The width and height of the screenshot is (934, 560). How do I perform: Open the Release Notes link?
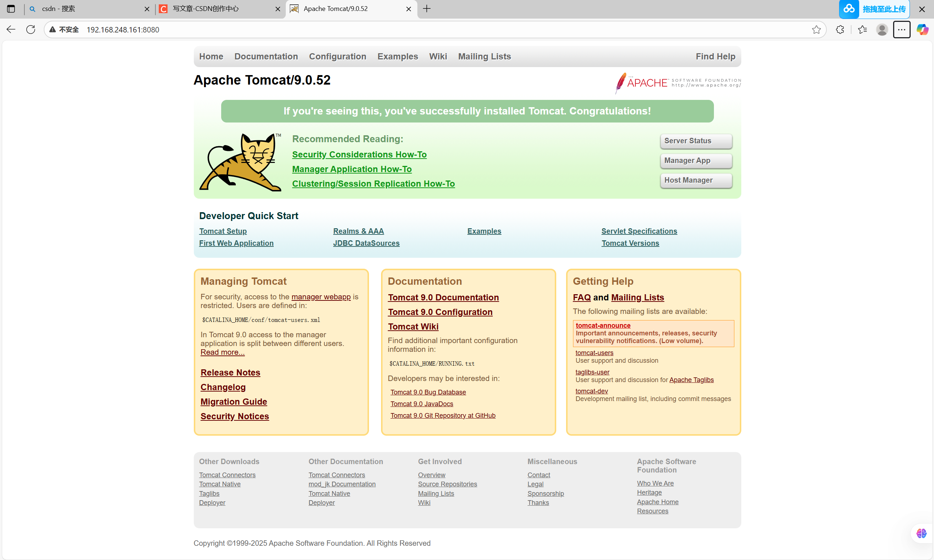click(230, 373)
